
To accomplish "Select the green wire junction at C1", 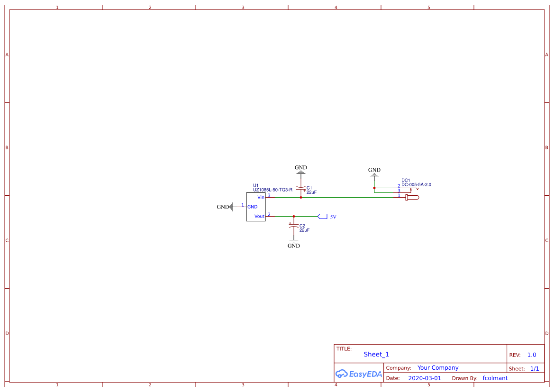I will tap(300, 197).
